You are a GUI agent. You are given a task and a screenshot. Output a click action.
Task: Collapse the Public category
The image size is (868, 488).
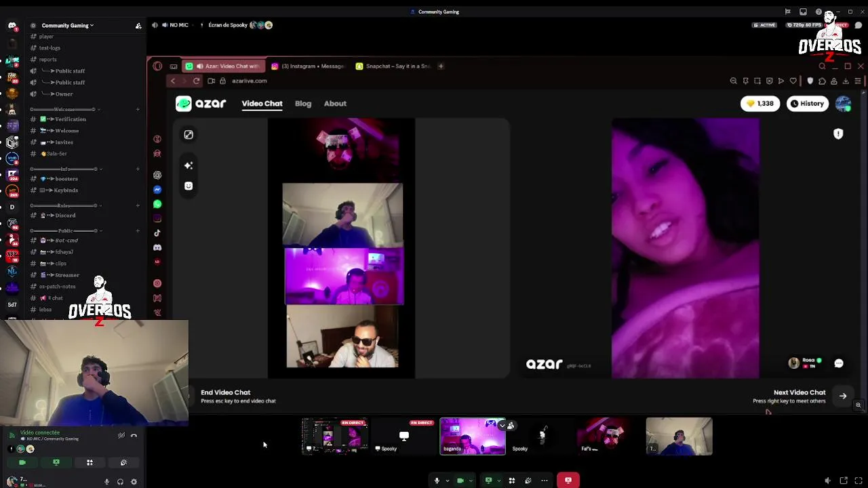point(65,230)
